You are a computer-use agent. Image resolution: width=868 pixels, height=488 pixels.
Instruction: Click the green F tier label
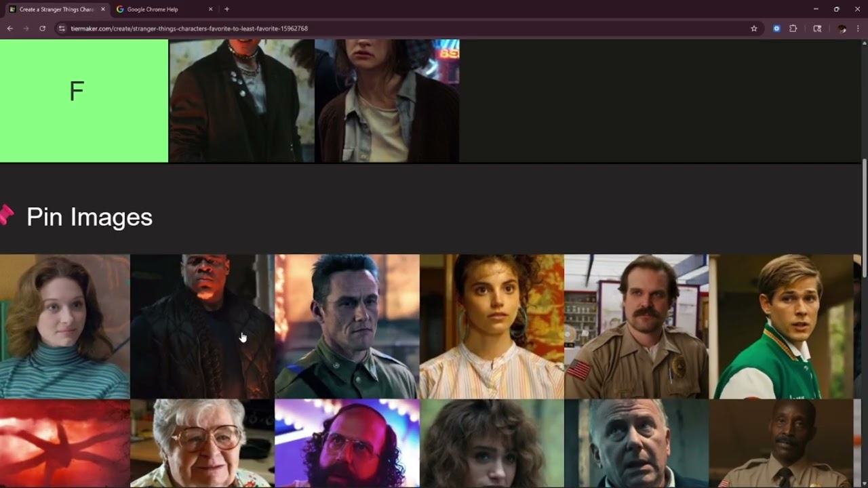(x=83, y=100)
